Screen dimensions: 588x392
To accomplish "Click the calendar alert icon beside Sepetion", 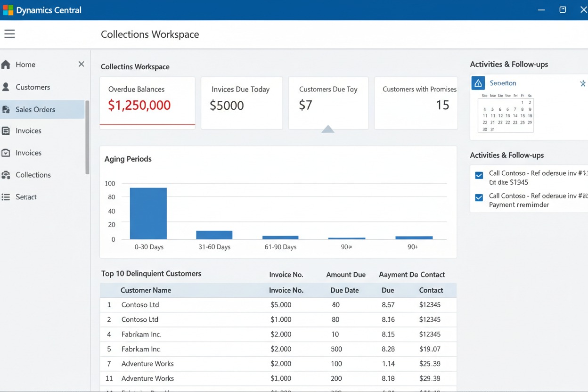I will (x=478, y=83).
